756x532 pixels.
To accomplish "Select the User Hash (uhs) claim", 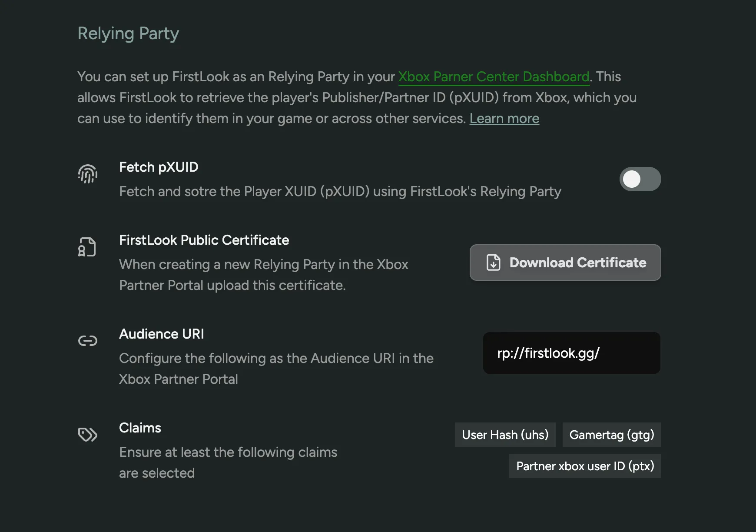I will click(x=505, y=435).
